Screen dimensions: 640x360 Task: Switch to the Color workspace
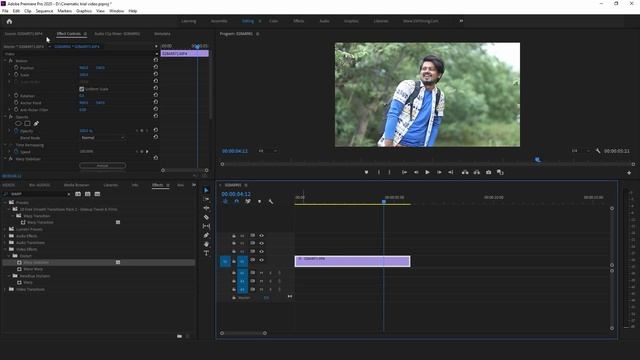coord(273,21)
